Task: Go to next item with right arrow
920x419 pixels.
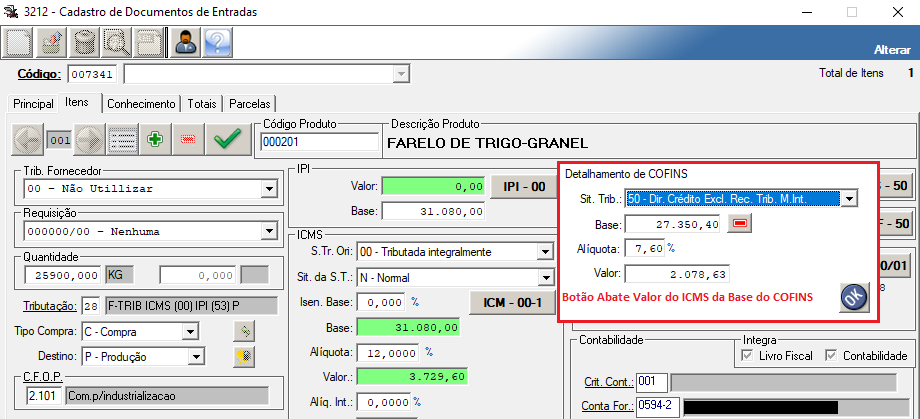Action: tap(90, 140)
